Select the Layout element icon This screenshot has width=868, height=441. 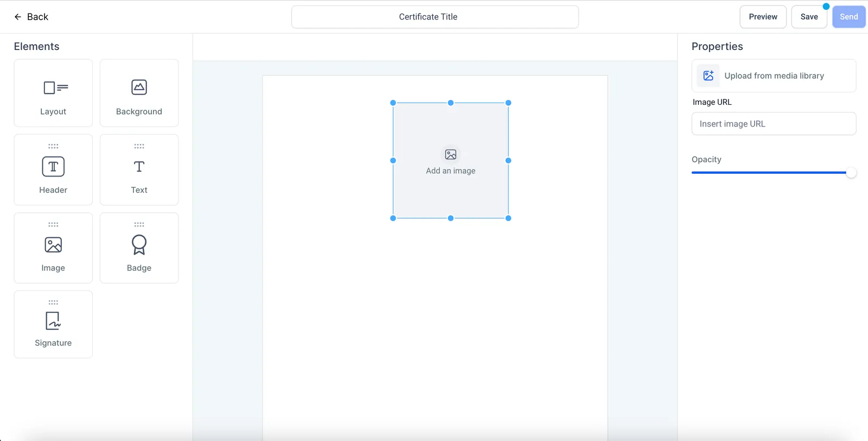coord(55,87)
